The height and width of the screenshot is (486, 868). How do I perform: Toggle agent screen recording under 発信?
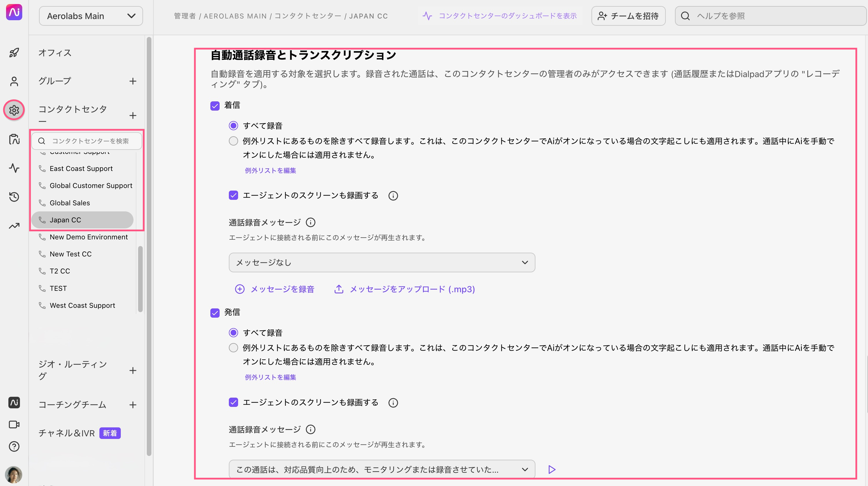233,402
